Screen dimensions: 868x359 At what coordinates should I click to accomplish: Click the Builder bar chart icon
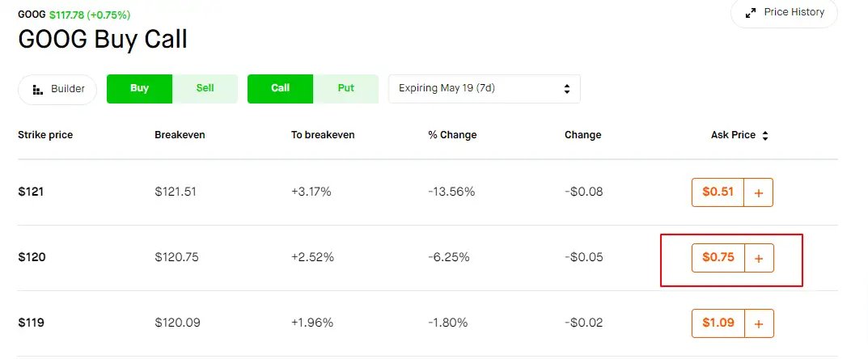pos(38,90)
